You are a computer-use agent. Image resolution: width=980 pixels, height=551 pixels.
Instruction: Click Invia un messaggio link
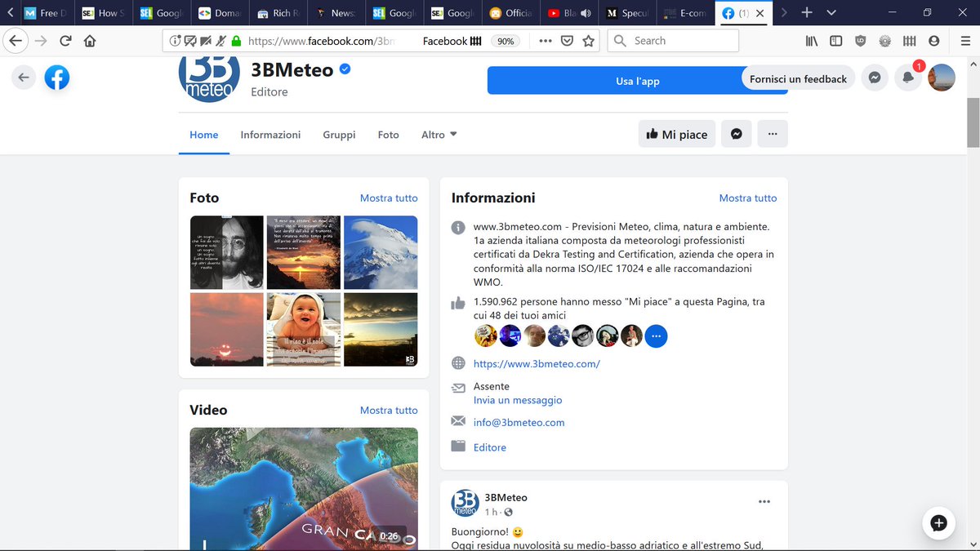tap(518, 400)
